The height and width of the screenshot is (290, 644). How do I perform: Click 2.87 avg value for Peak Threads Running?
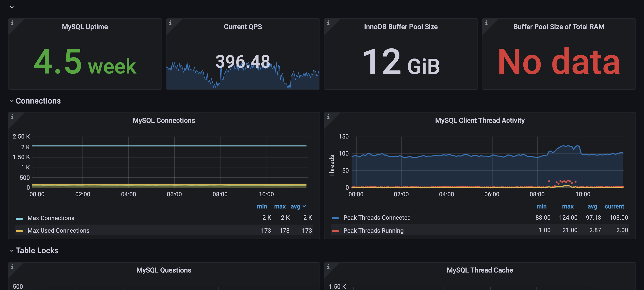595,230
